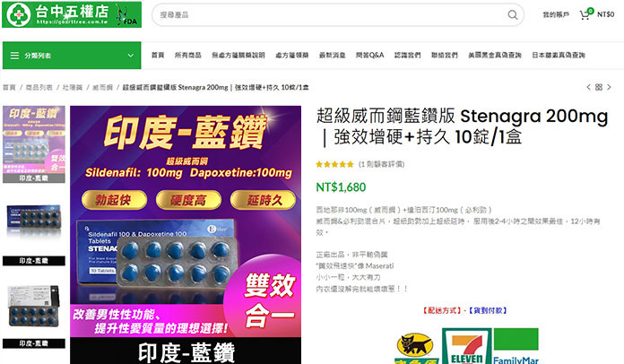Go to next product arrow
This screenshot has height=364, width=624.
click(x=609, y=87)
